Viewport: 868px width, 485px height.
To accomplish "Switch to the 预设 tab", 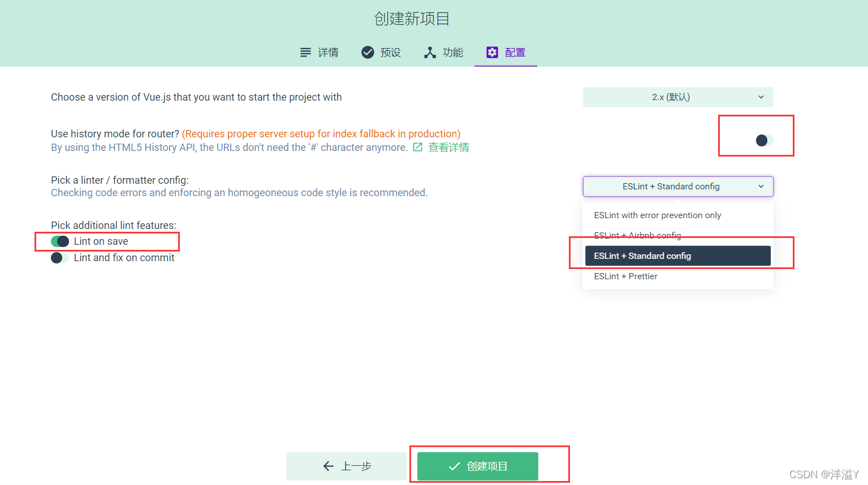I will point(381,53).
